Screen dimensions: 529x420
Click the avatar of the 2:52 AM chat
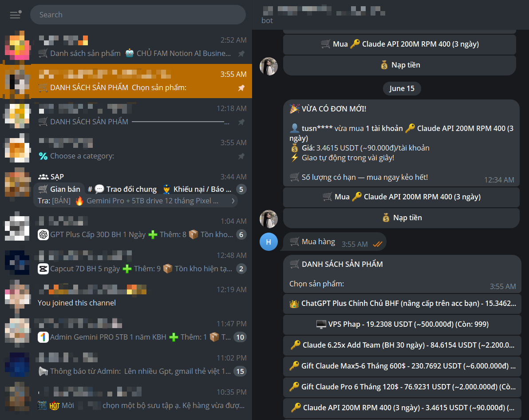pos(17,47)
